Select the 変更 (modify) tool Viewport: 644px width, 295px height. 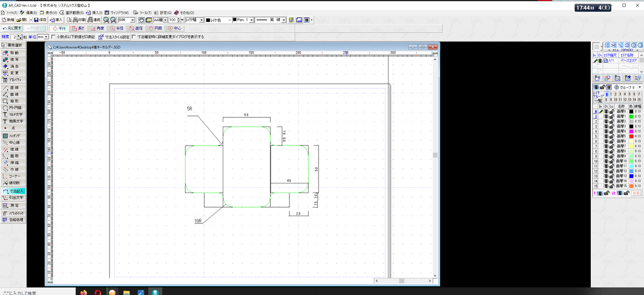[13, 73]
